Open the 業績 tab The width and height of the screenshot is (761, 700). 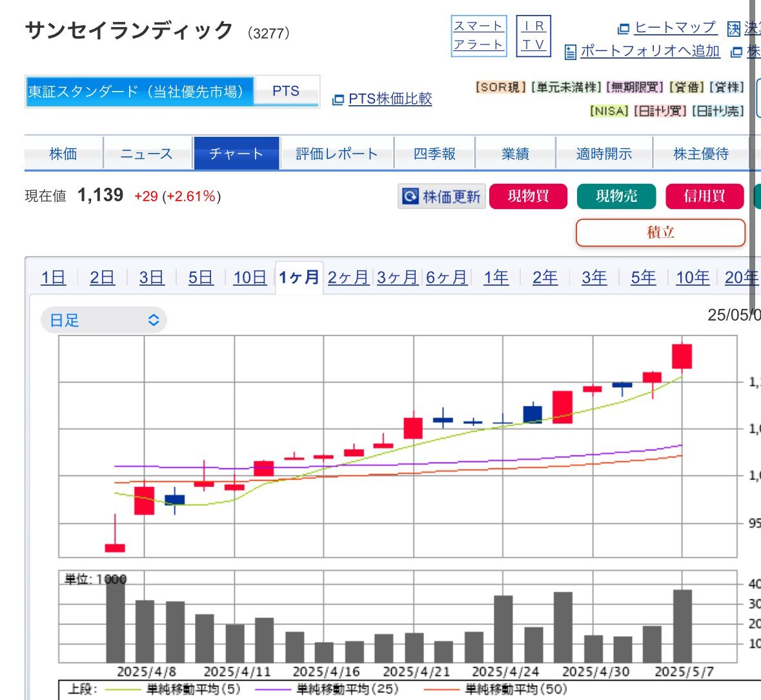(x=515, y=154)
